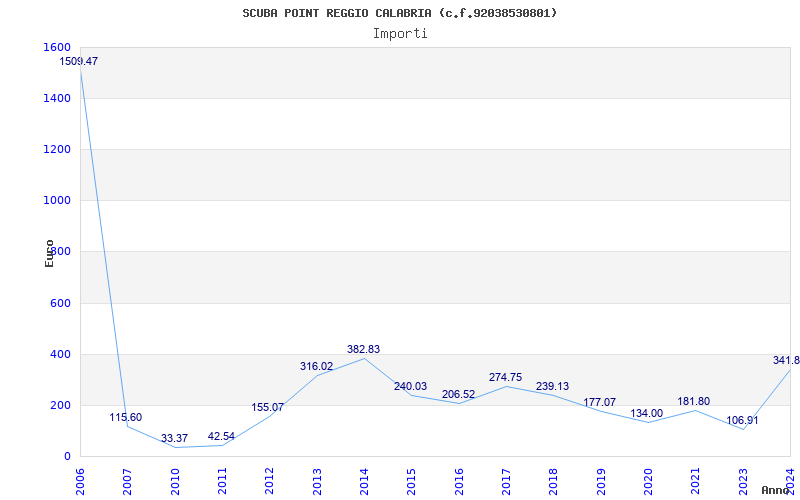800x500 pixels.
Task: Click the year 2018 axis label
Action: [x=554, y=482]
